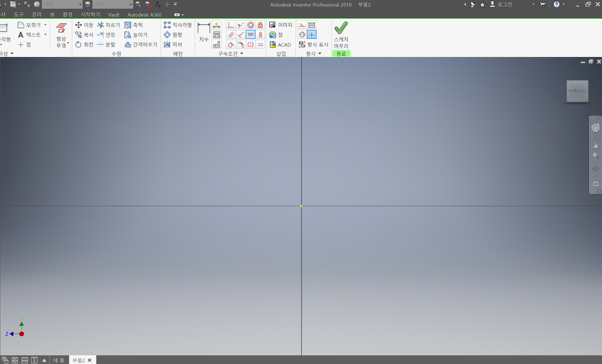Click 형식 표시 (Show Format)
The width and height of the screenshot is (602, 364).
click(x=313, y=45)
